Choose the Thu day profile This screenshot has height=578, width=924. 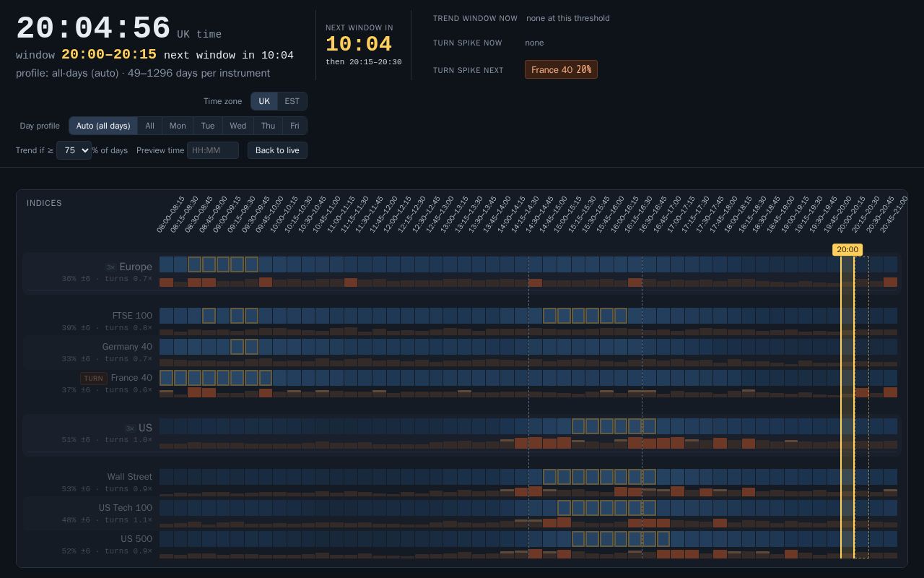point(268,126)
